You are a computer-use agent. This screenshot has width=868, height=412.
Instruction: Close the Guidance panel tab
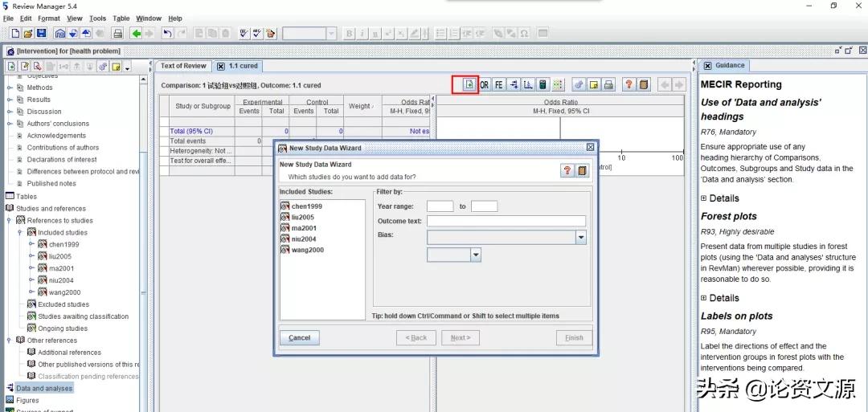(x=707, y=65)
